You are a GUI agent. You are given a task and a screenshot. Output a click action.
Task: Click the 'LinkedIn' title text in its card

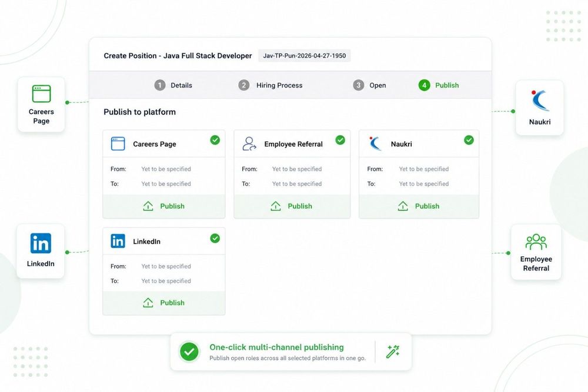pyautogui.click(x=146, y=242)
